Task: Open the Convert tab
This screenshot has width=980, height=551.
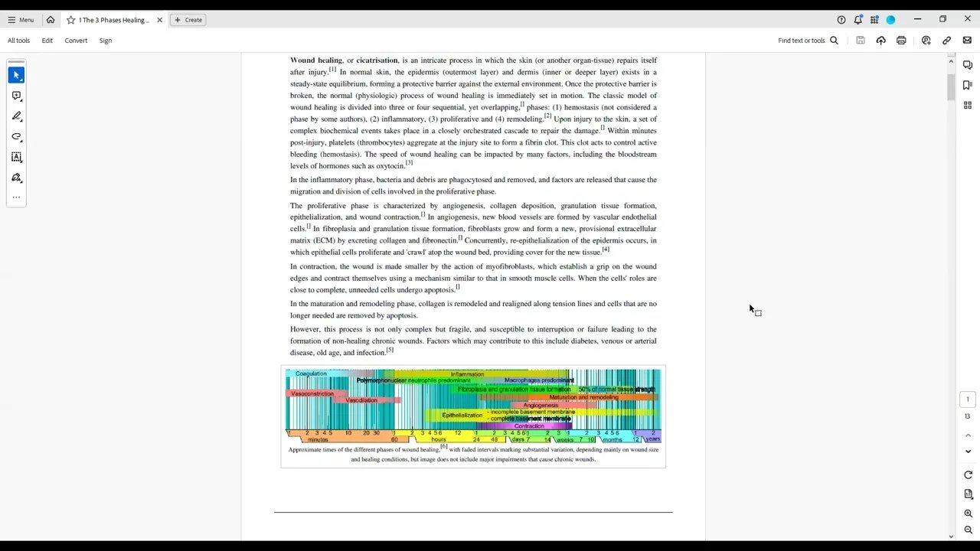Action: pyautogui.click(x=76, y=41)
